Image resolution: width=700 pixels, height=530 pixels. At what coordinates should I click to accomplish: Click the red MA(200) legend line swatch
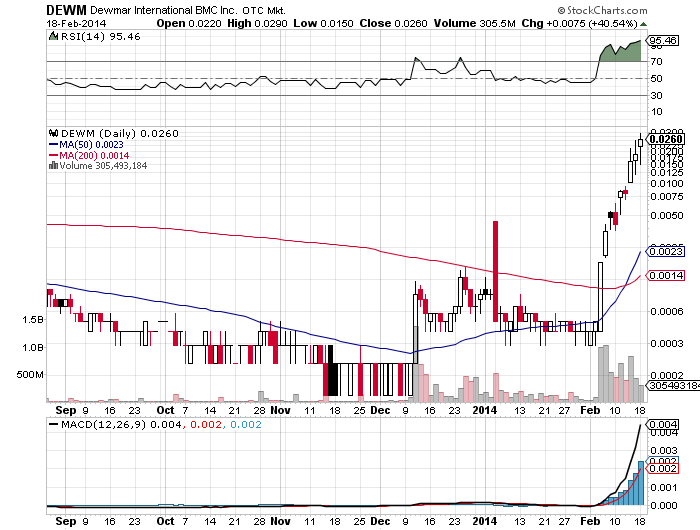pos(53,155)
